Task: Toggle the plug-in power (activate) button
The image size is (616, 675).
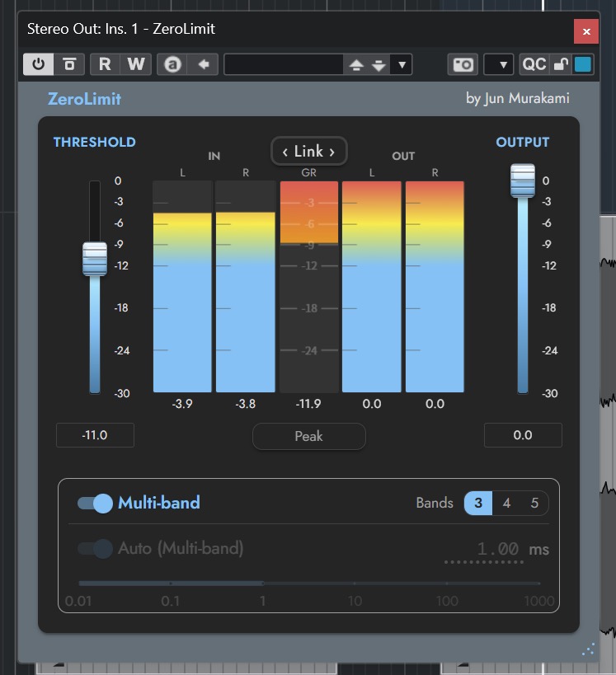Action: 38,64
